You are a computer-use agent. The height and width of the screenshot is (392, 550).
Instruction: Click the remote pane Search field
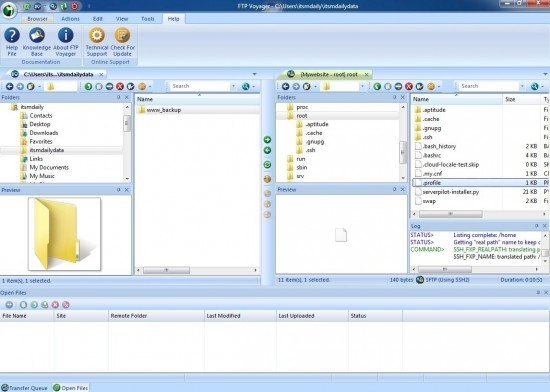(x=489, y=86)
